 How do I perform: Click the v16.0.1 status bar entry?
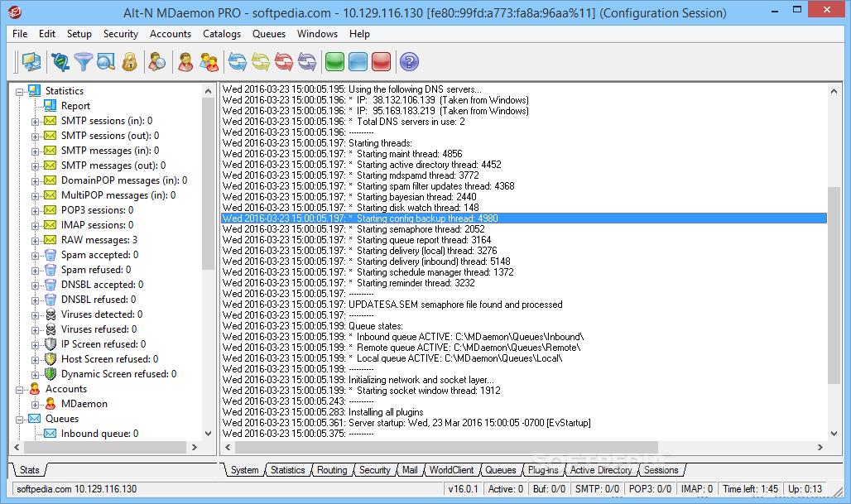tap(463, 489)
